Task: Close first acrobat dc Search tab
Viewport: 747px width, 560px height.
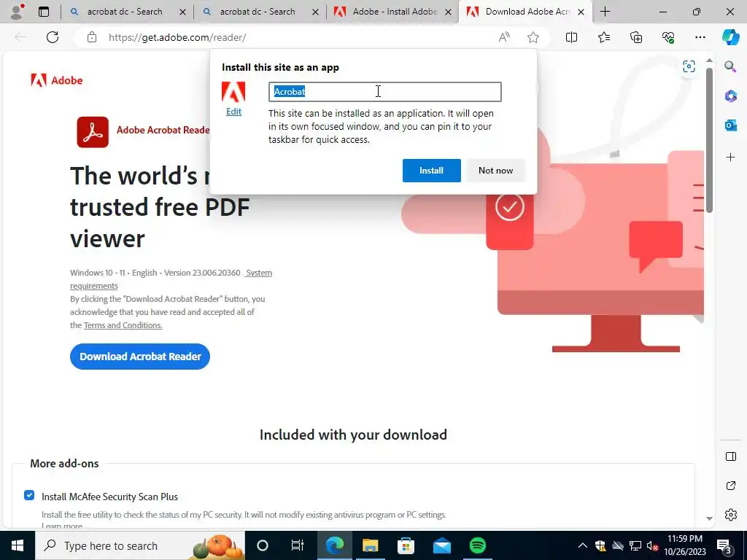Action: point(182,12)
